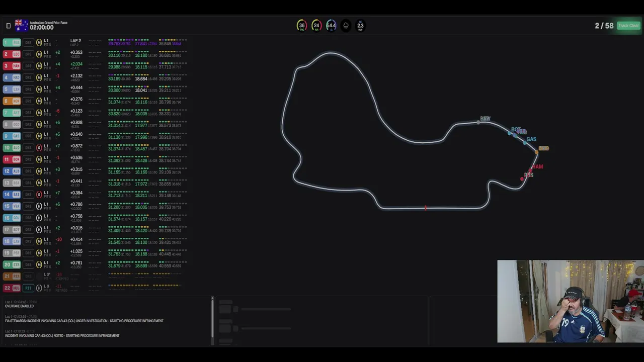Click the Australian flag icon
Image resolution: width=644 pixels, height=362 pixels.
(x=21, y=25)
